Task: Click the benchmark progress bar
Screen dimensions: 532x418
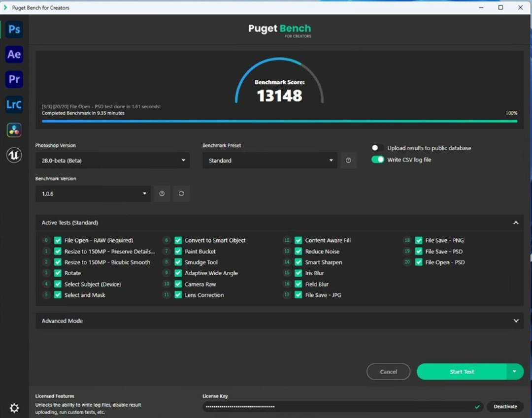Action: [279, 121]
